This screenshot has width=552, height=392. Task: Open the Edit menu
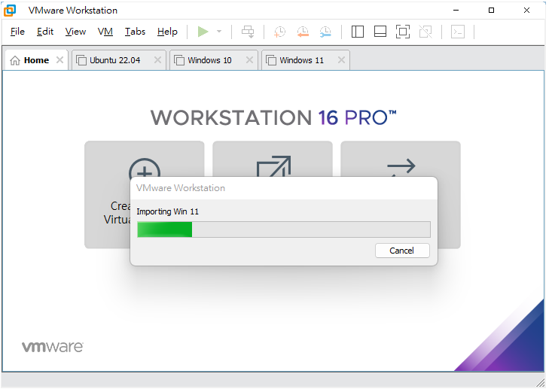click(45, 32)
